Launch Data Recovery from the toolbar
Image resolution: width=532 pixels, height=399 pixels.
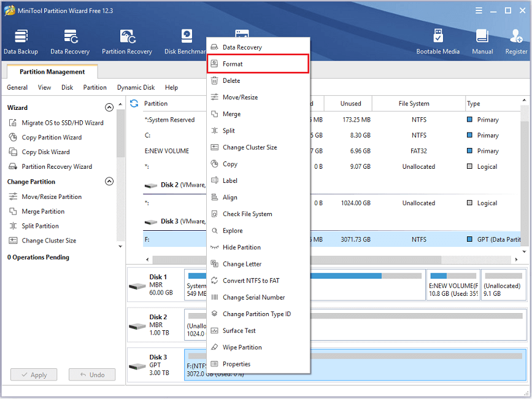[70, 42]
